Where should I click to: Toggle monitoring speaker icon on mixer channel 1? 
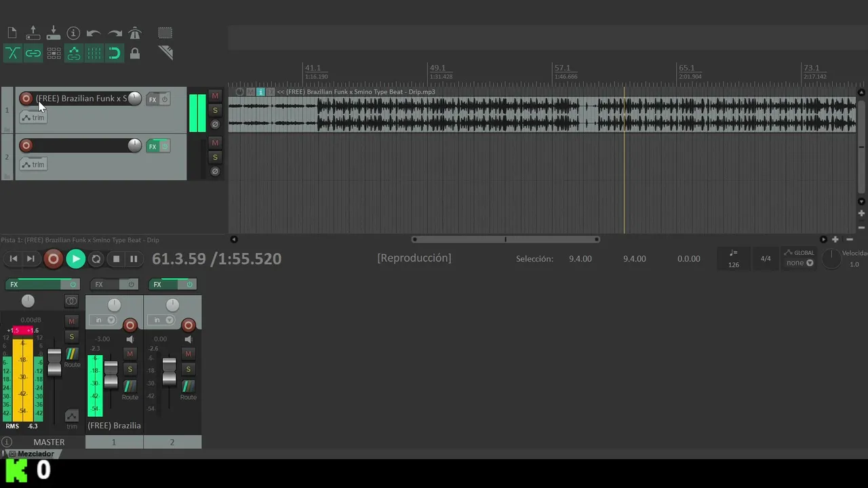pyautogui.click(x=130, y=339)
